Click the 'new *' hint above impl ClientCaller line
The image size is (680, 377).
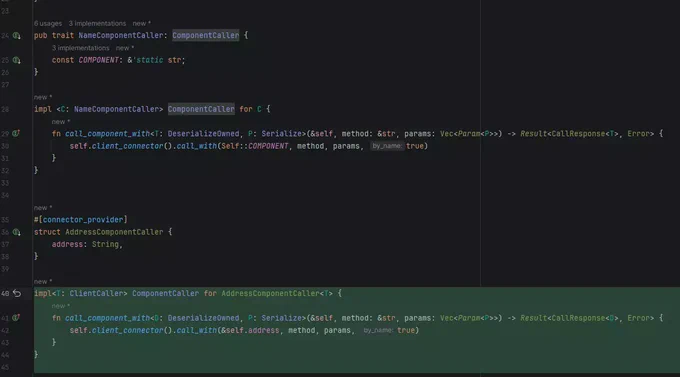pyautogui.click(x=43, y=282)
